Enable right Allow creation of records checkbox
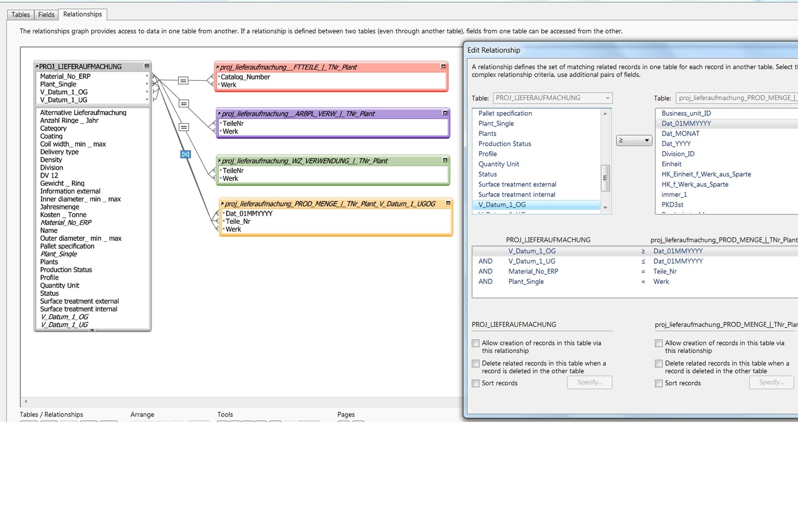This screenshot has width=798, height=532. pyautogui.click(x=659, y=343)
